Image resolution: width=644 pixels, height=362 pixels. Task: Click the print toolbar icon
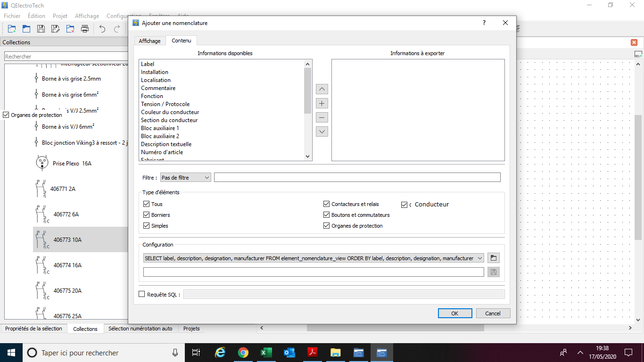(85, 29)
